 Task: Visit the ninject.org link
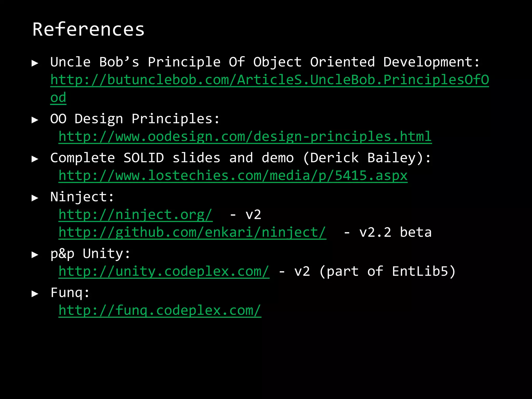(136, 215)
